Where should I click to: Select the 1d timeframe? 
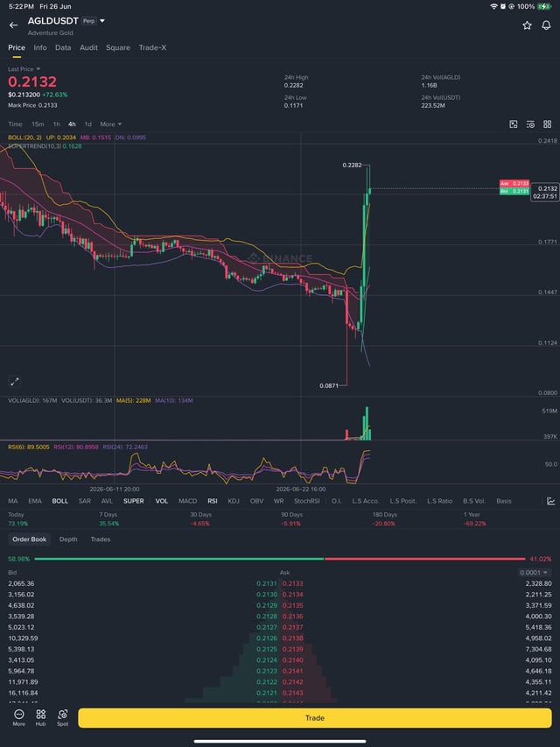point(88,124)
